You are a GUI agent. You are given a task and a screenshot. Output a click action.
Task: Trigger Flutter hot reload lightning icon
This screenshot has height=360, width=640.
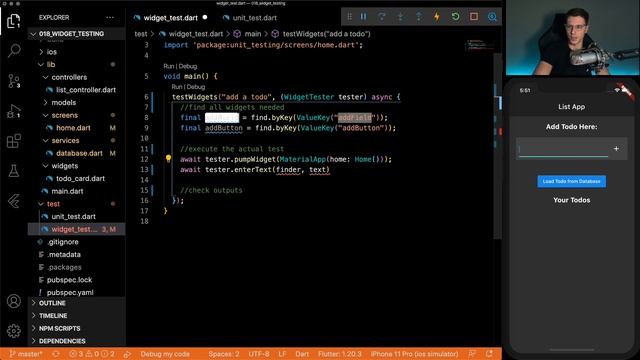coord(437,17)
